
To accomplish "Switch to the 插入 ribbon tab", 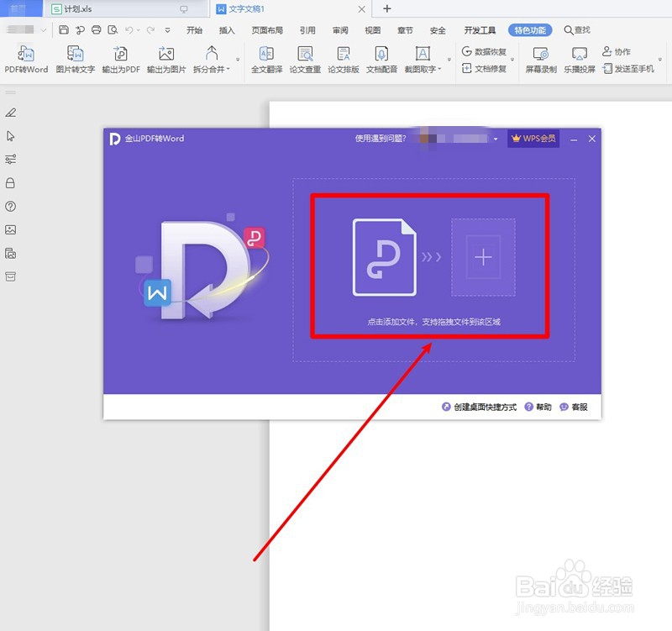I will [227, 30].
